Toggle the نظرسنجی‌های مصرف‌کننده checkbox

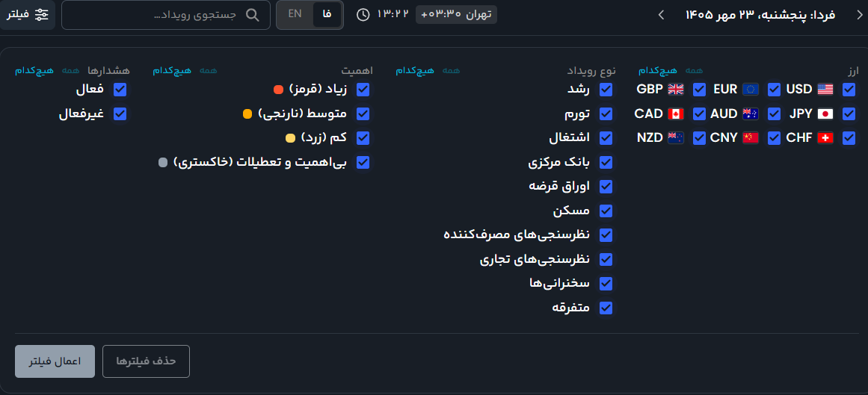click(606, 235)
